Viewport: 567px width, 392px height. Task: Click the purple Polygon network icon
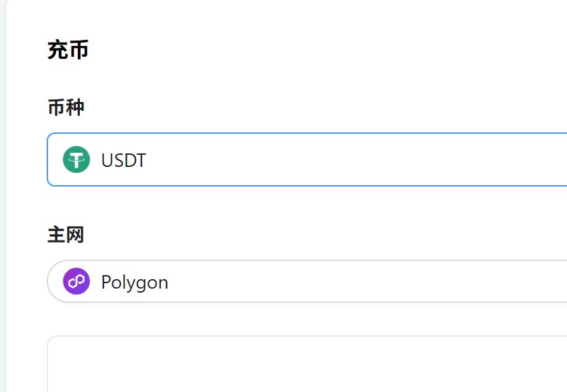(x=76, y=281)
